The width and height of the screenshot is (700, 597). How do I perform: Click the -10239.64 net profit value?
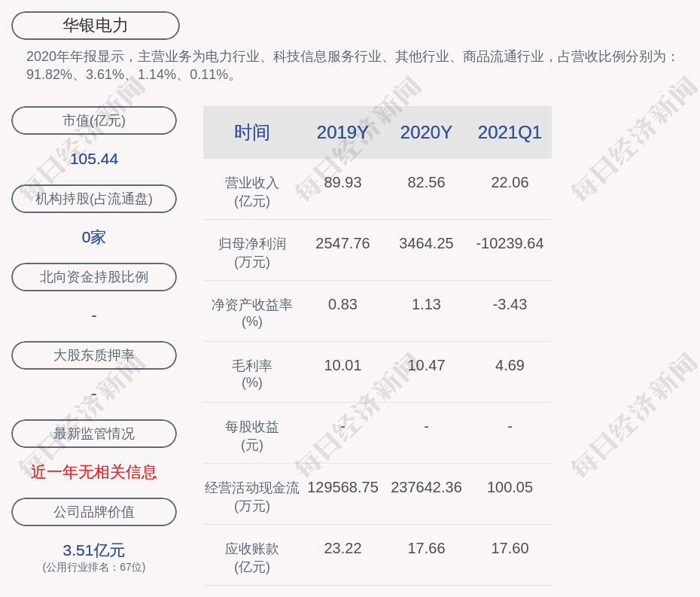tap(510, 244)
